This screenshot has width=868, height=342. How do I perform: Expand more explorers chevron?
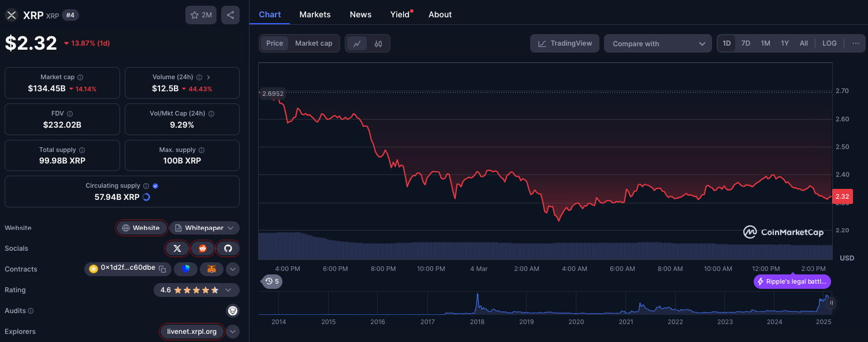[233, 332]
